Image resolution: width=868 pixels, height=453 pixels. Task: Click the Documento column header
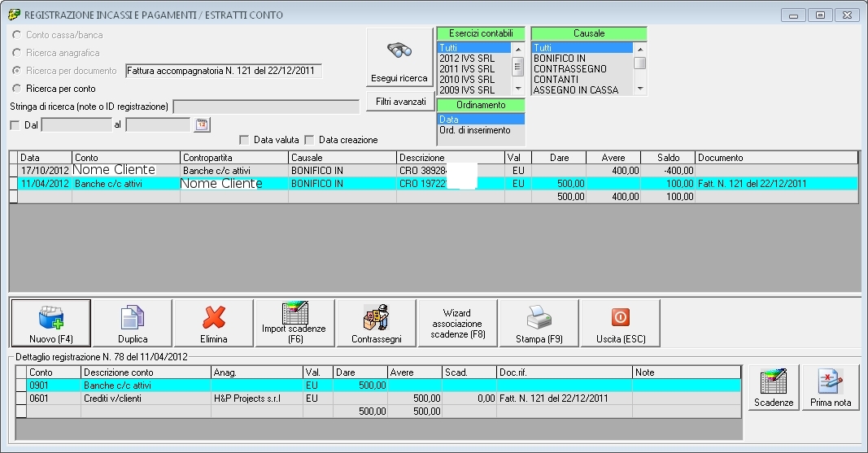pyautogui.click(x=776, y=158)
